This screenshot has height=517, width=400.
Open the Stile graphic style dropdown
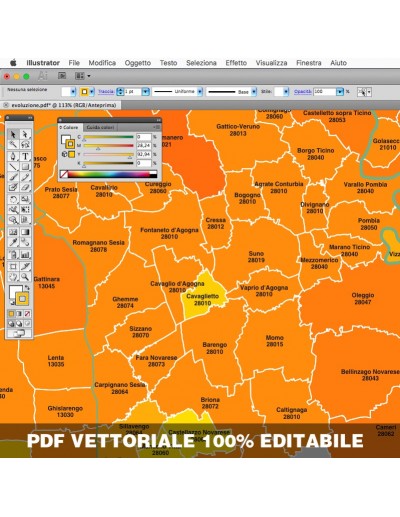tap(286, 92)
